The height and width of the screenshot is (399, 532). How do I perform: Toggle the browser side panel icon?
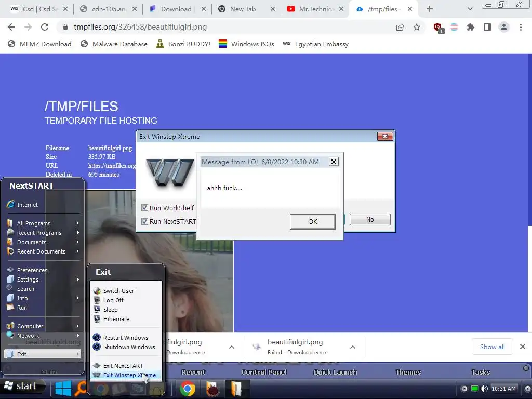[x=487, y=27]
